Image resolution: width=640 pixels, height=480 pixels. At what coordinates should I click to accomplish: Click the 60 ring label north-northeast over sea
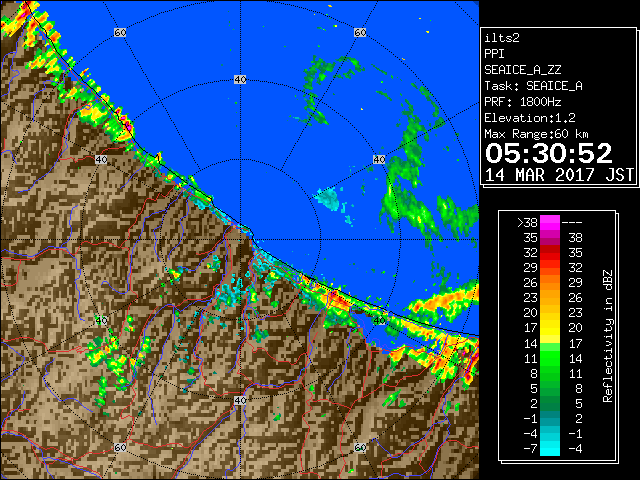pos(360,32)
